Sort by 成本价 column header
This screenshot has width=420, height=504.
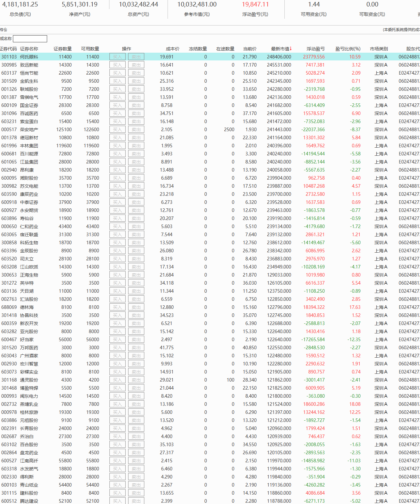click(173, 49)
